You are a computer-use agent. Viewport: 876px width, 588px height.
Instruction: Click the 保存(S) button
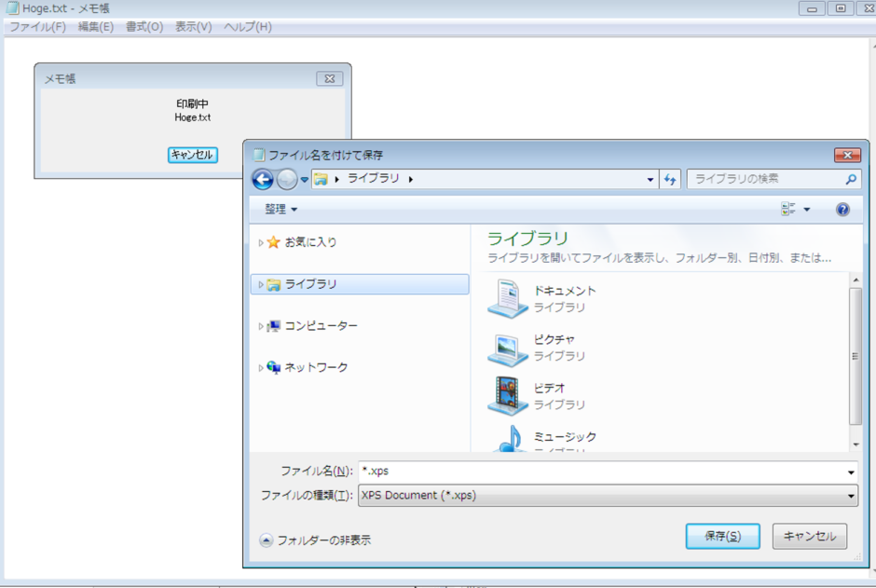(722, 536)
